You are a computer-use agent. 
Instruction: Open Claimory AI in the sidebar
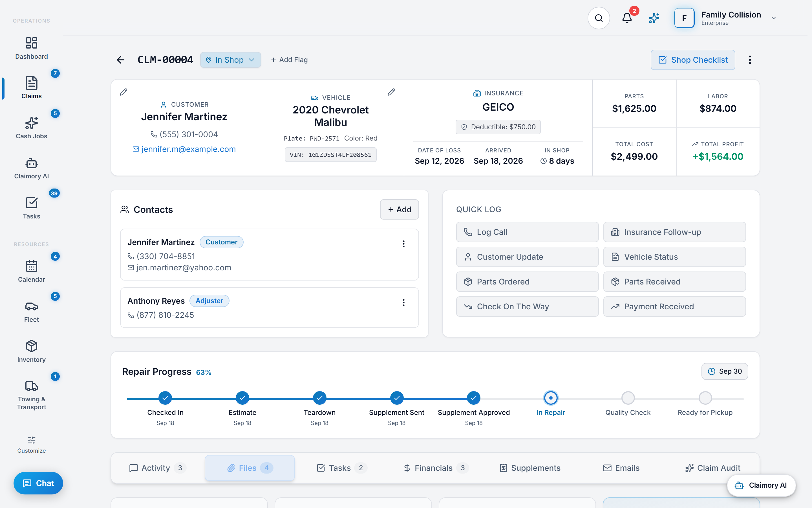(31, 168)
